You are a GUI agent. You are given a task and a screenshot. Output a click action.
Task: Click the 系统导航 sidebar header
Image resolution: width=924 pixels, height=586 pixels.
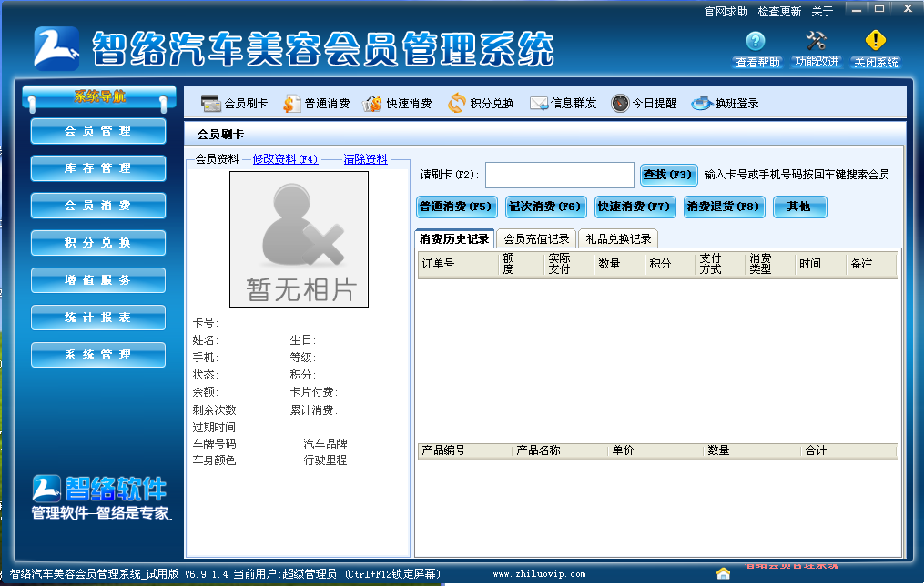point(99,97)
